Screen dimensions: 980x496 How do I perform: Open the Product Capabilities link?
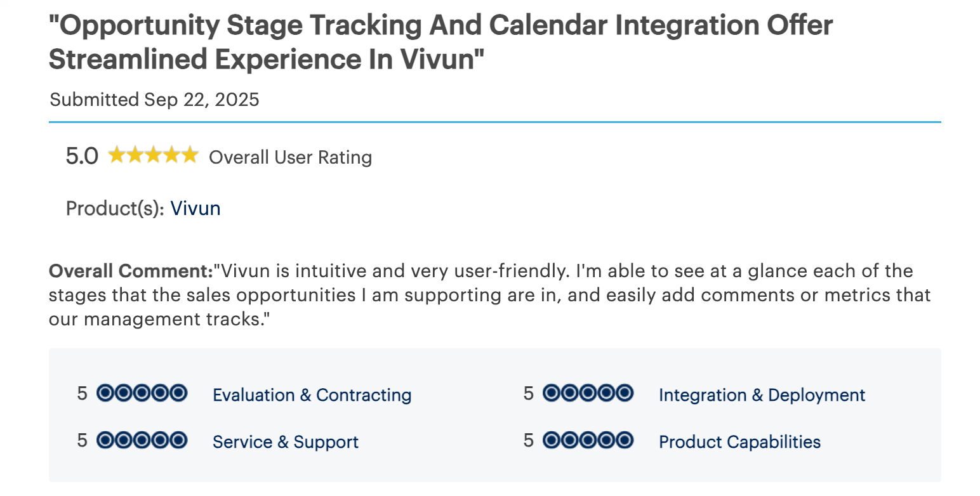739,442
